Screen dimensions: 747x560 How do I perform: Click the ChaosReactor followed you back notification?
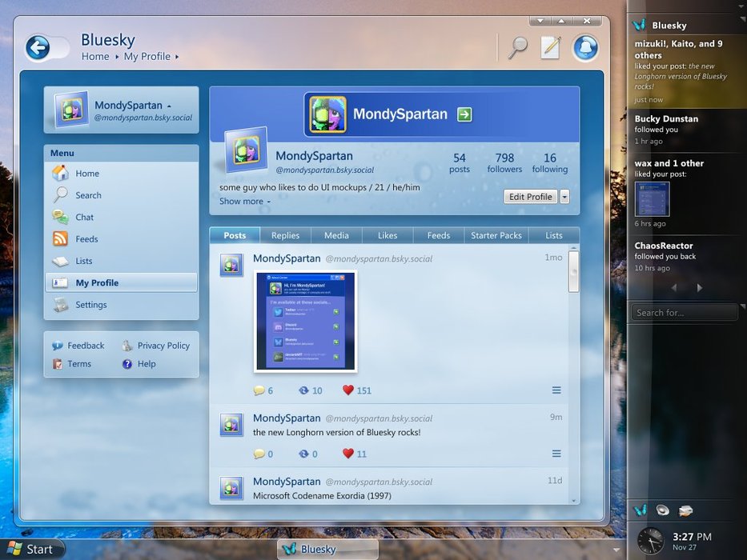tap(686, 256)
